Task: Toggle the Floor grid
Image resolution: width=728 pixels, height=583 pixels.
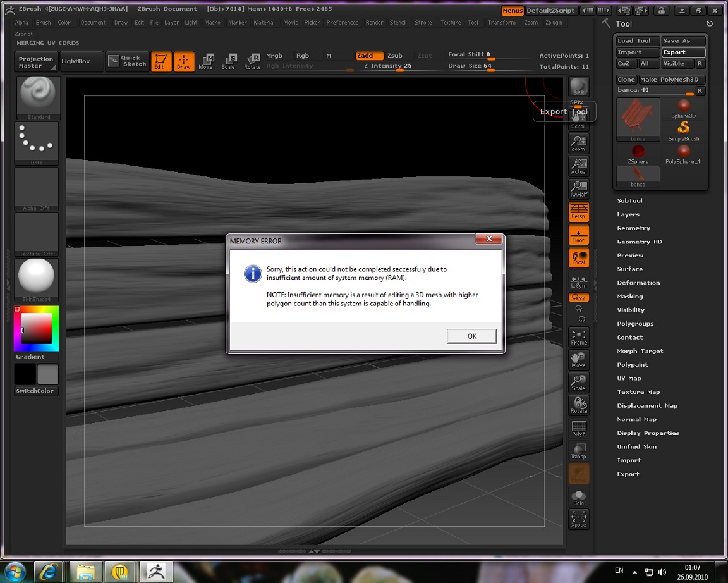Action: click(578, 235)
